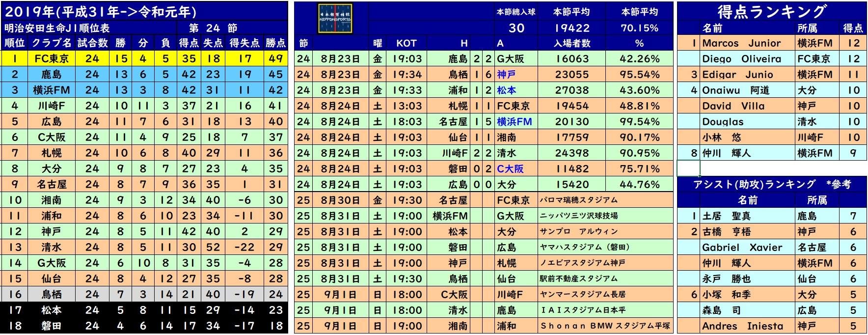Screen dimensions: 868x335
Task: Click attendance 27038 for 浦和 match
Action: click(x=572, y=90)
